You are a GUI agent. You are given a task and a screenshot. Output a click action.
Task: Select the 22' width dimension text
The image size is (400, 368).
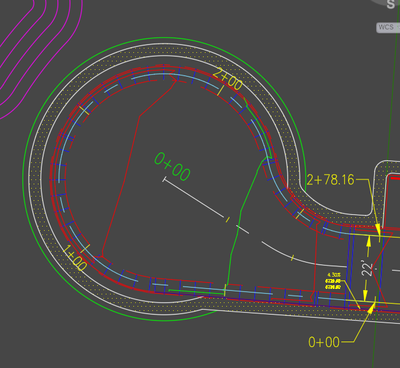pyautogui.click(x=368, y=269)
